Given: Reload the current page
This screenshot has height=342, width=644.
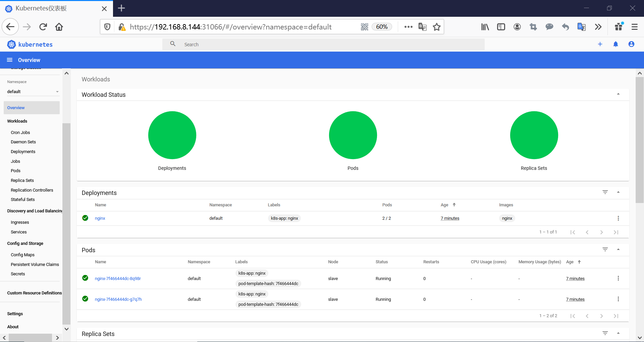Looking at the screenshot, I should (43, 27).
